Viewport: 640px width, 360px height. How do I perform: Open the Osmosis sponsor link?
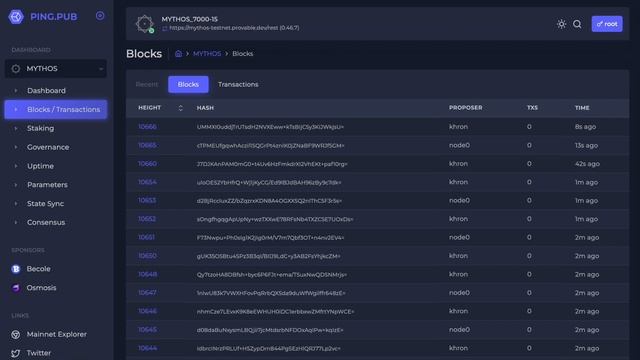point(41,288)
